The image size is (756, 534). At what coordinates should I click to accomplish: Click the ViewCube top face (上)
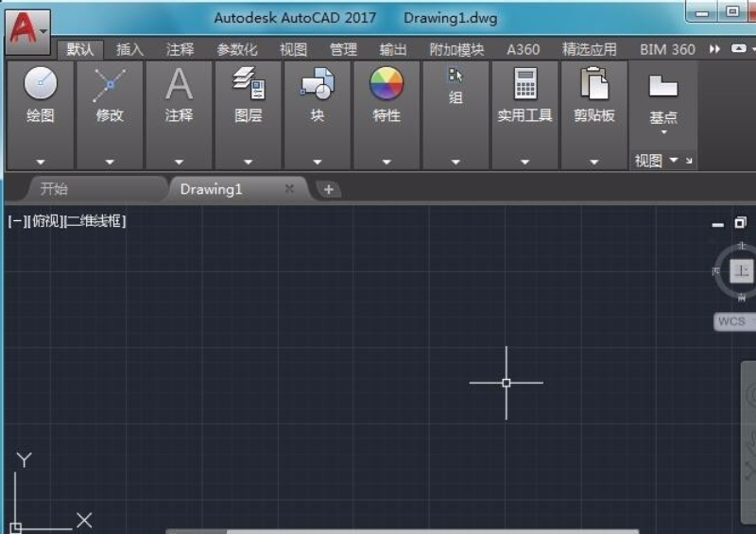click(x=741, y=270)
